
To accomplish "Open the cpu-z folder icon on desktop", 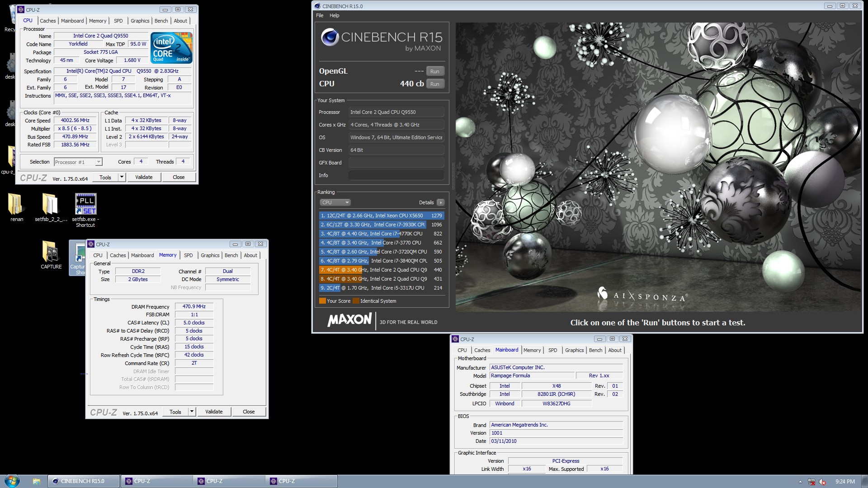I will click(x=9, y=160).
